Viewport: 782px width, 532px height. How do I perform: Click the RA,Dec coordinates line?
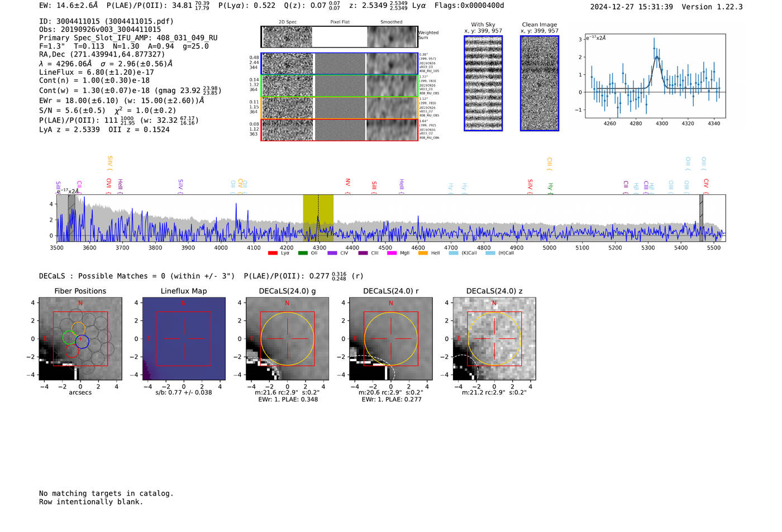[x=102, y=55]
